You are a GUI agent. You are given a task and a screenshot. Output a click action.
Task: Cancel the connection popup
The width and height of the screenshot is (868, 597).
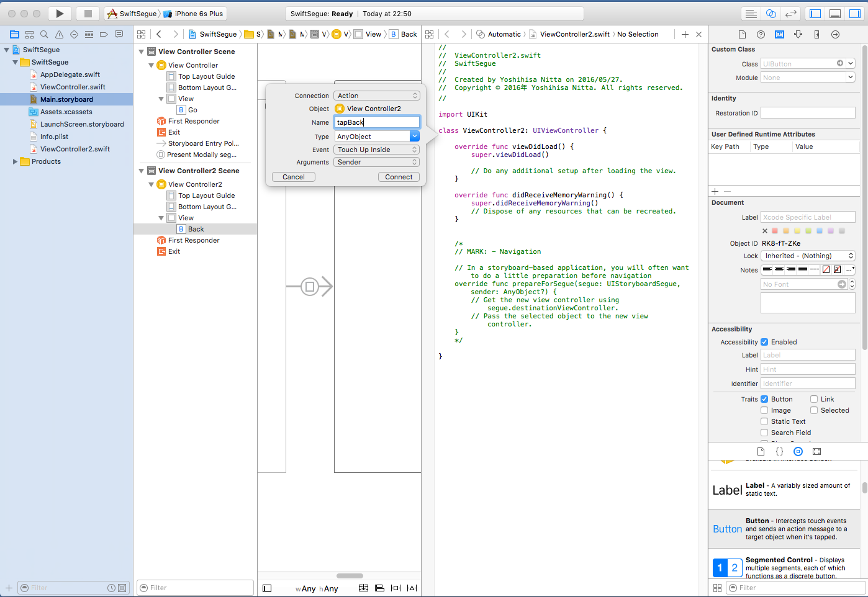coord(294,177)
